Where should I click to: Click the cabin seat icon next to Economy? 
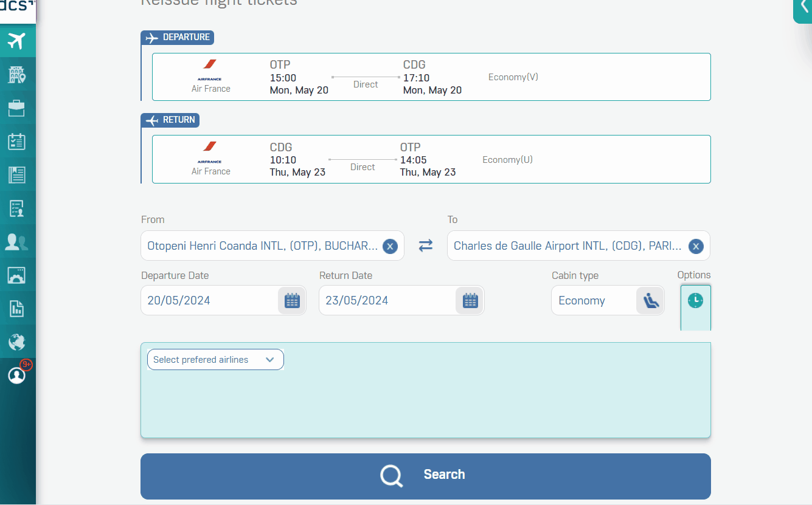[x=650, y=300]
